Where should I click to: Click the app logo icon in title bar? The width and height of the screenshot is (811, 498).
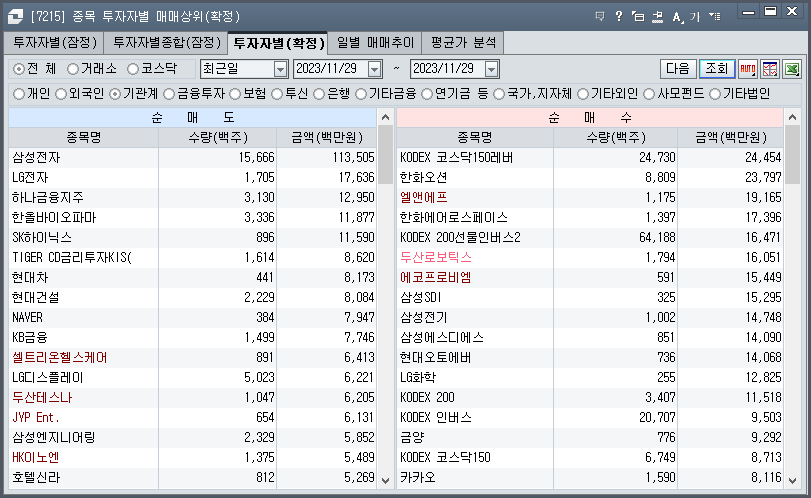click(x=15, y=17)
